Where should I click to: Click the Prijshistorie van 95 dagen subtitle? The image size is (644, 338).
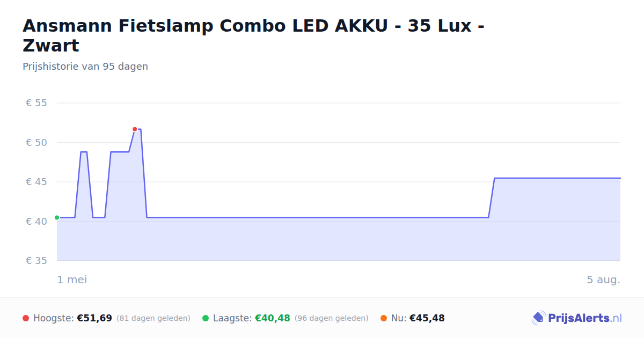coord(85,67)
